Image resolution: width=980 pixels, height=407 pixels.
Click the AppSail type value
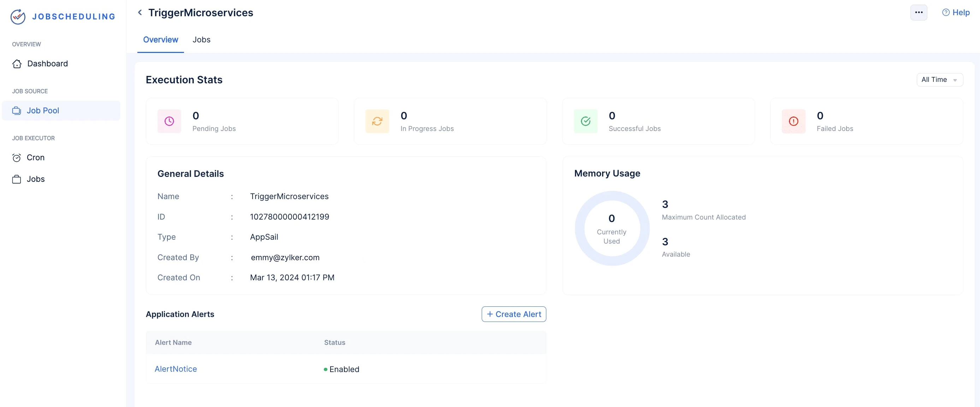(x=264, y=237)
